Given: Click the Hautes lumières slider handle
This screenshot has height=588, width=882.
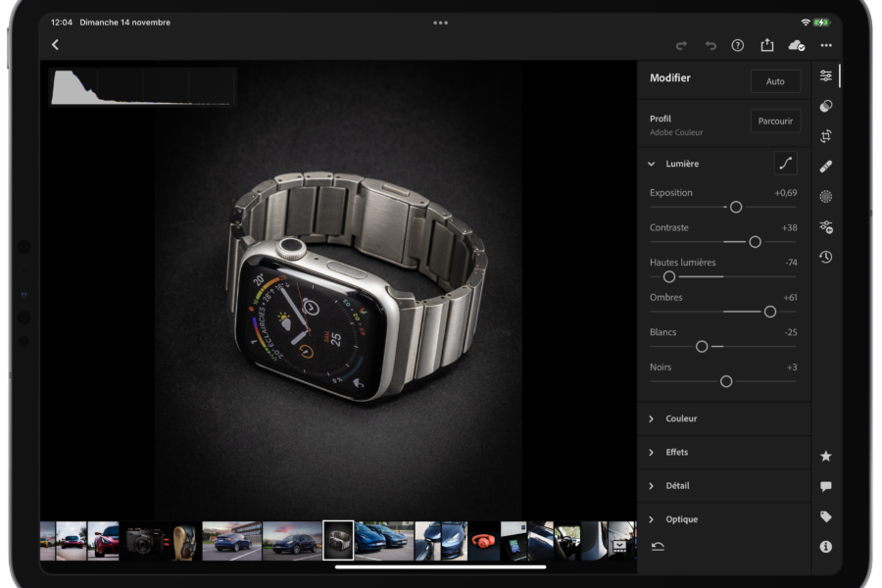Looking at the screenshot, I should tap(668, 276).
